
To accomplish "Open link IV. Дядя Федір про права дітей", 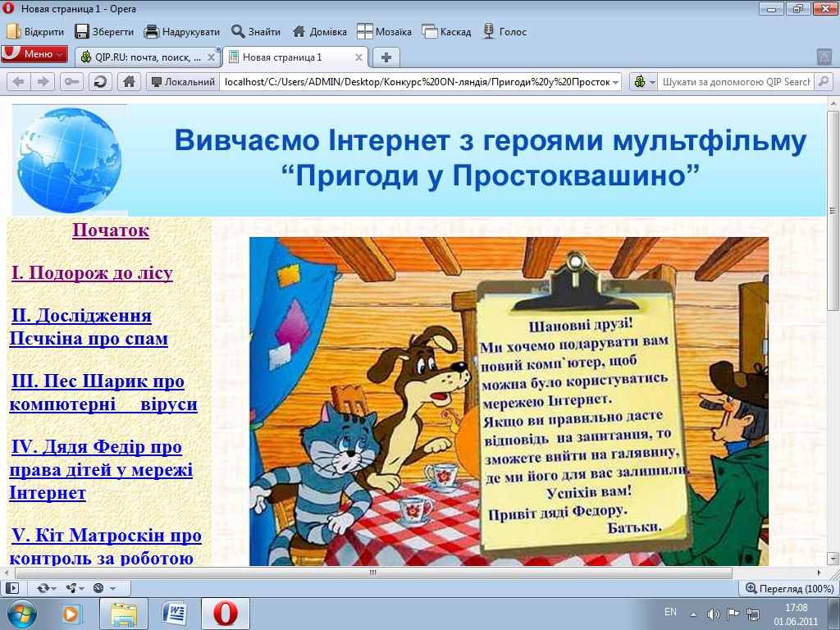I will [101, 469].
